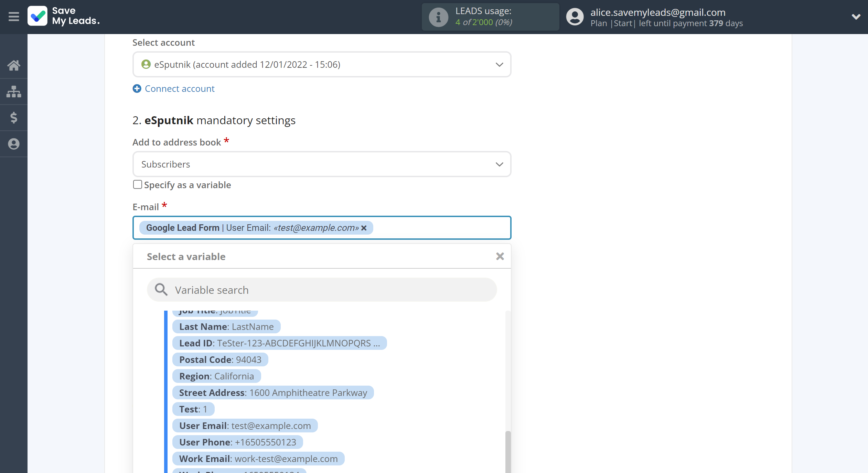
Task: Open the hamburger menu
Action: click(14, 17)
